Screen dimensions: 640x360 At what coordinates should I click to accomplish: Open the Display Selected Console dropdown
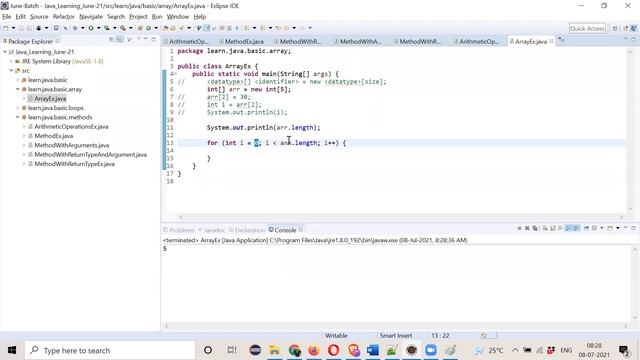pyautogui.click(x=602, y=228)
